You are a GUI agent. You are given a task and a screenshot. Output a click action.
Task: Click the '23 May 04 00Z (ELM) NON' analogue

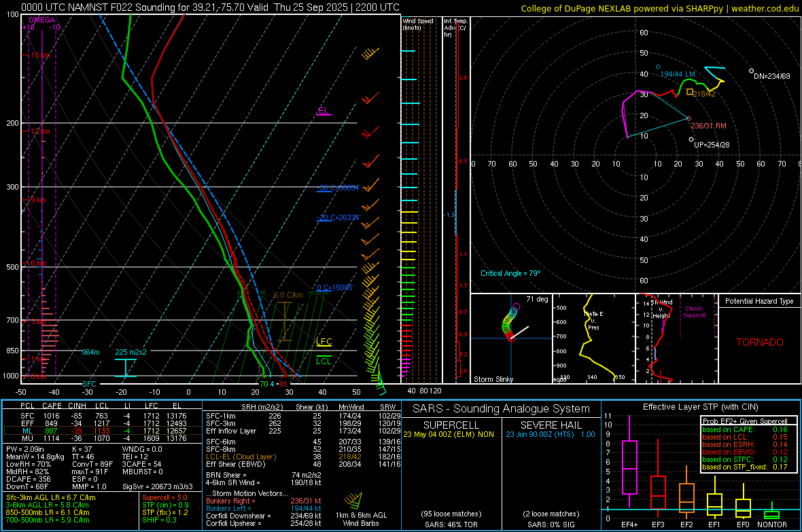coord(449,434)
